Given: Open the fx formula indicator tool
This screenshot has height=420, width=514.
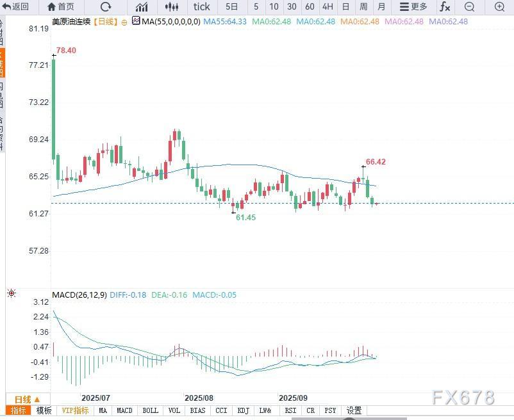Looking at the screenshot, I should pyautogui.click(x=444, y=7).
